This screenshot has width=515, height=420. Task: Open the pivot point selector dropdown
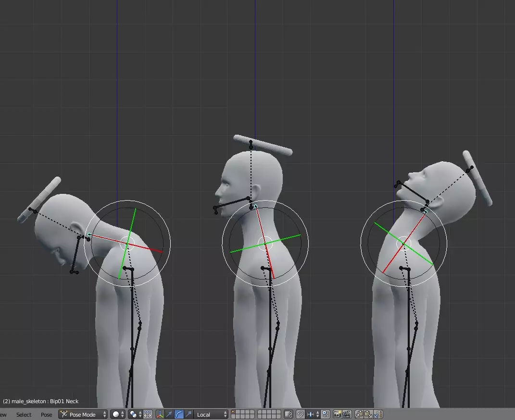pyautogui.click(x=135, y=414)
